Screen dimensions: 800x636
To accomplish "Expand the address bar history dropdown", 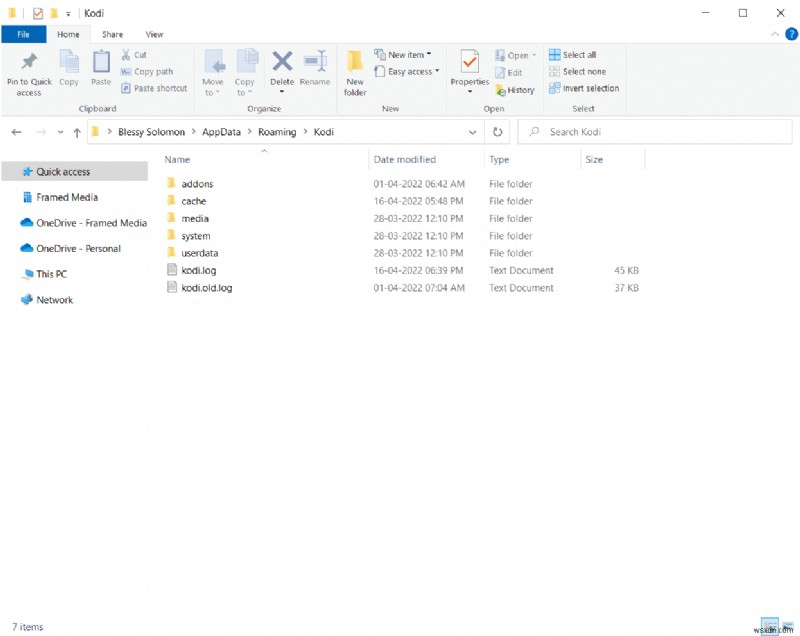I will tap(472, 132).
